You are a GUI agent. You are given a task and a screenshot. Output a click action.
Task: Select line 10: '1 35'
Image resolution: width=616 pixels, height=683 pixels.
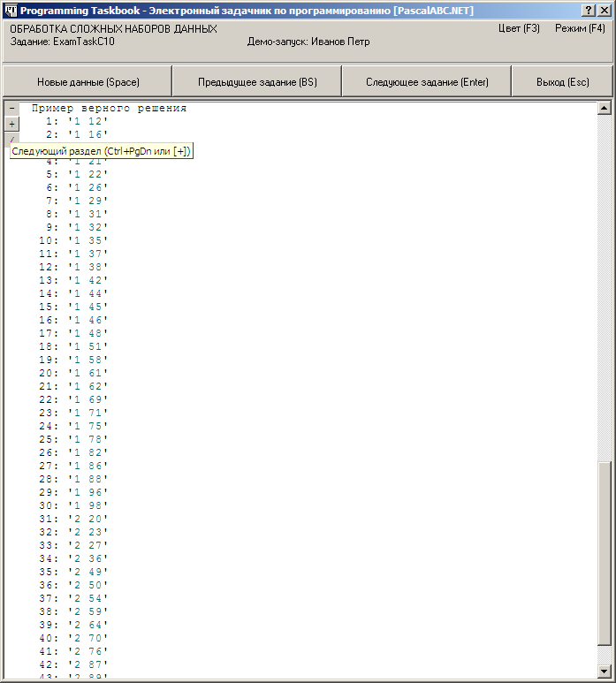(x=73, y=240)
